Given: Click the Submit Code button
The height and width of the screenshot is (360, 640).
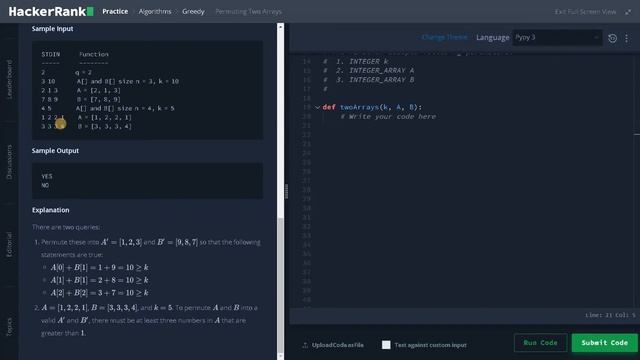Looking at the screenshot, I should pyautogui.click(x=604, y=342).
